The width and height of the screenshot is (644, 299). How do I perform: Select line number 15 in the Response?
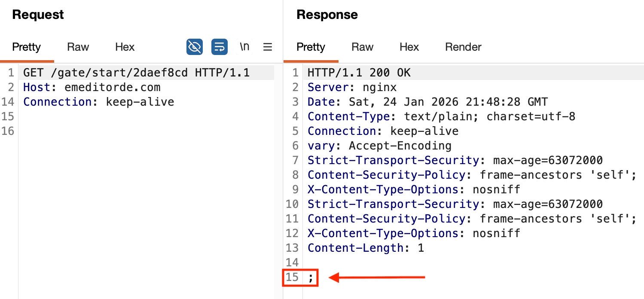click(293, 277)
